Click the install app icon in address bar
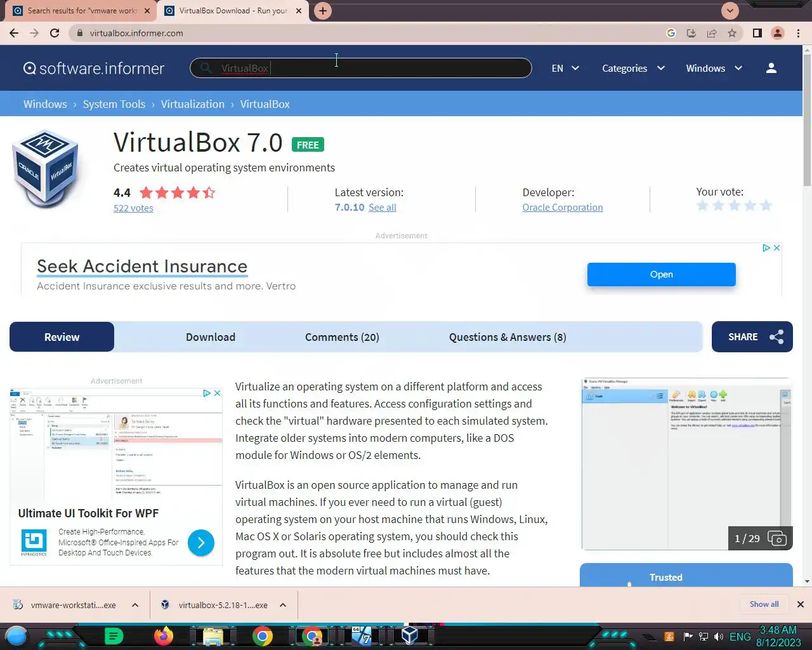The width and height of the screenshot is (812, 650). pyautogui.click(x=691, y=33)
